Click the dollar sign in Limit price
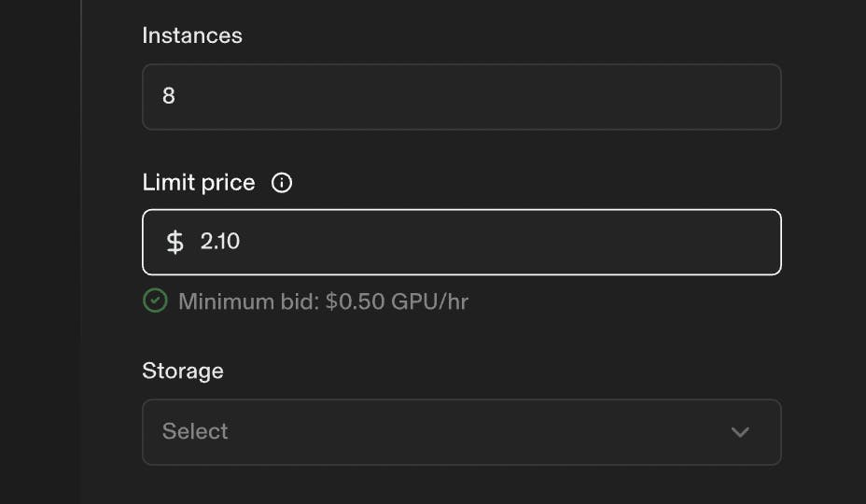The height and width of the screenshot is (504, 866). pos(175,243)
